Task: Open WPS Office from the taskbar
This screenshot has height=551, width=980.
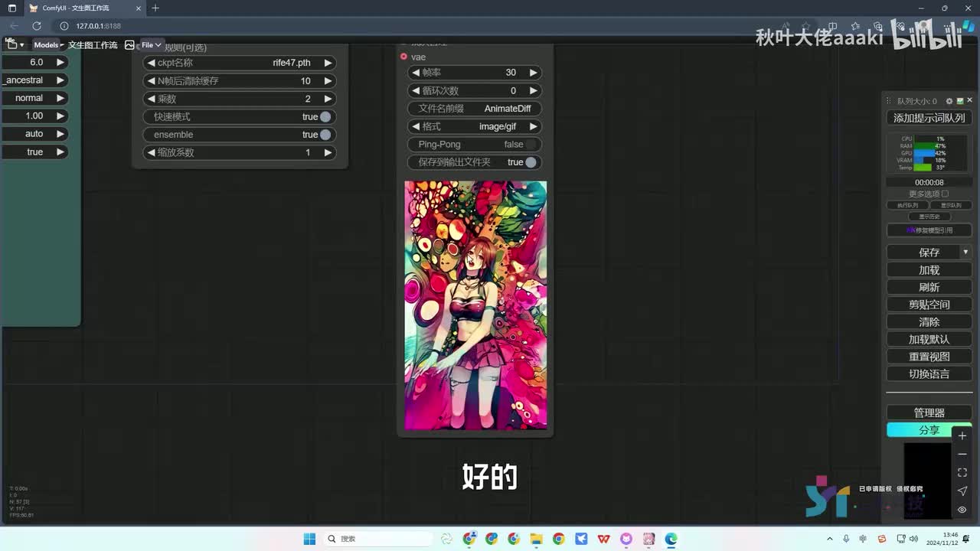Action: (x=603, y=539)
